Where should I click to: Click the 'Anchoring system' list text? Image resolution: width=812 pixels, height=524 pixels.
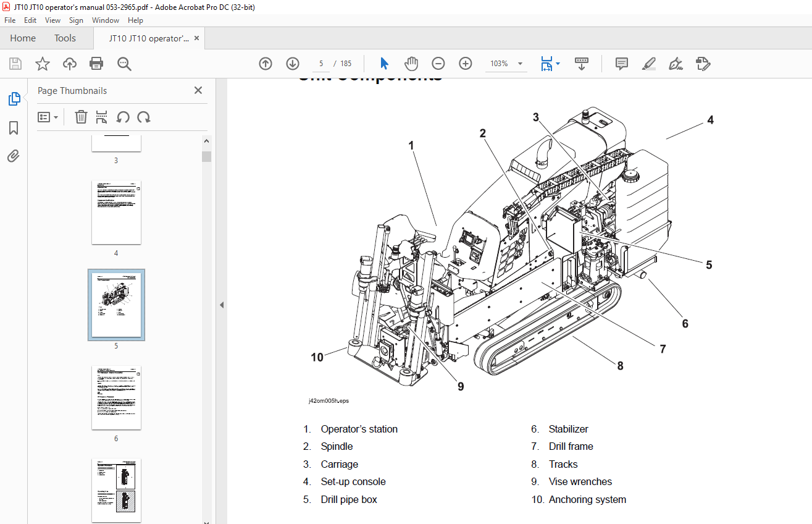(x=587, y=499)
